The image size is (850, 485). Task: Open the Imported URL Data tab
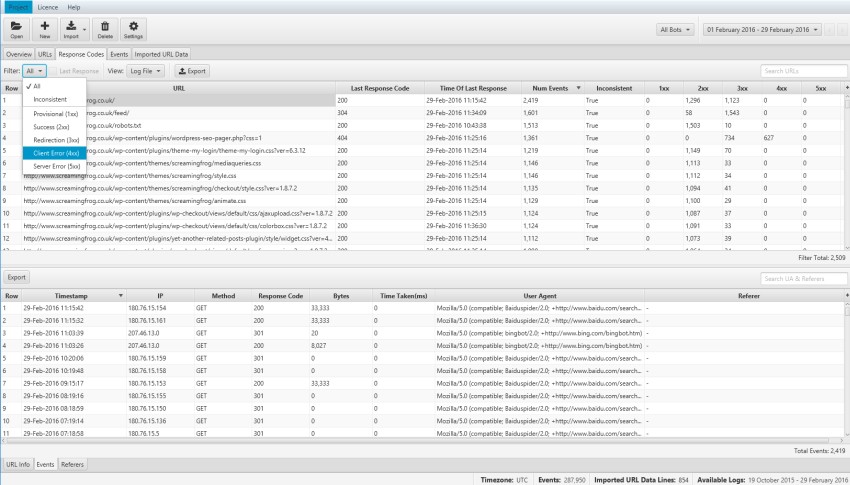(x=161, y=54)
